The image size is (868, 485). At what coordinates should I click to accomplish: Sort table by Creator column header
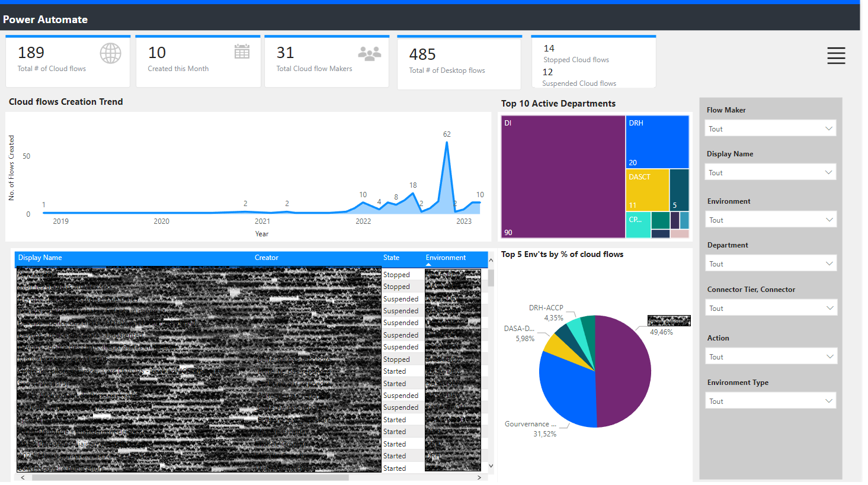tap(266, 258)
